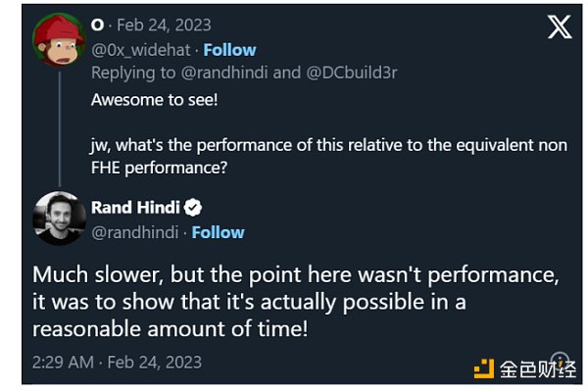
Task: Click the "Much slower" tweet body text
Action: (x=296, y=302)
